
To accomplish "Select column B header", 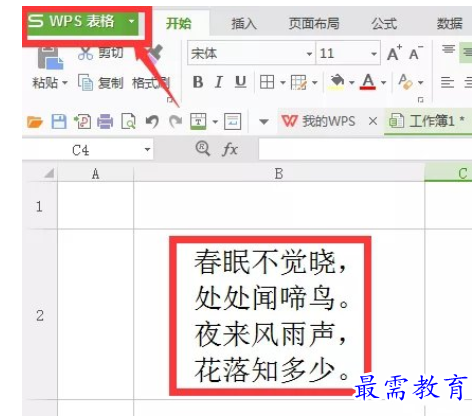I will point(279,173).
